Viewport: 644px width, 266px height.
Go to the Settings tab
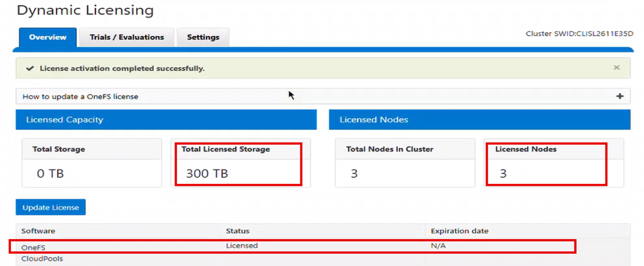203,37
